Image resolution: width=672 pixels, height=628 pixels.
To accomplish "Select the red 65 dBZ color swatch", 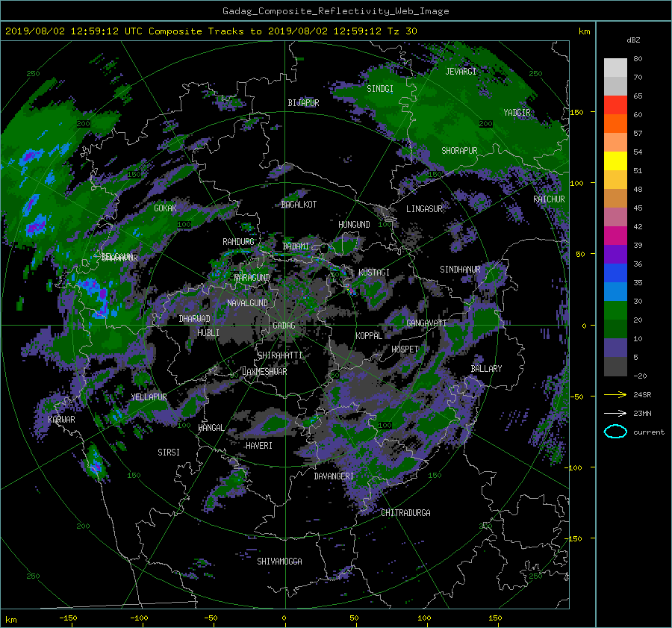I will 615,105.
